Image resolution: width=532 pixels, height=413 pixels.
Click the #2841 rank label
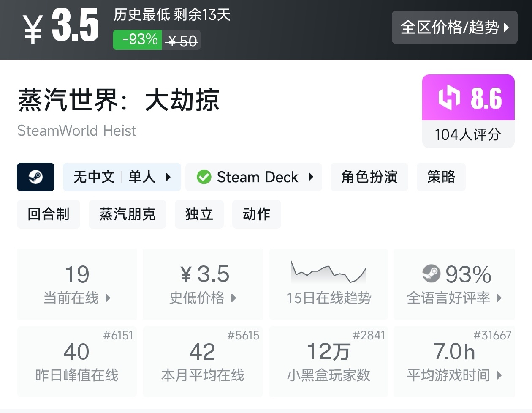coord(369,335)
